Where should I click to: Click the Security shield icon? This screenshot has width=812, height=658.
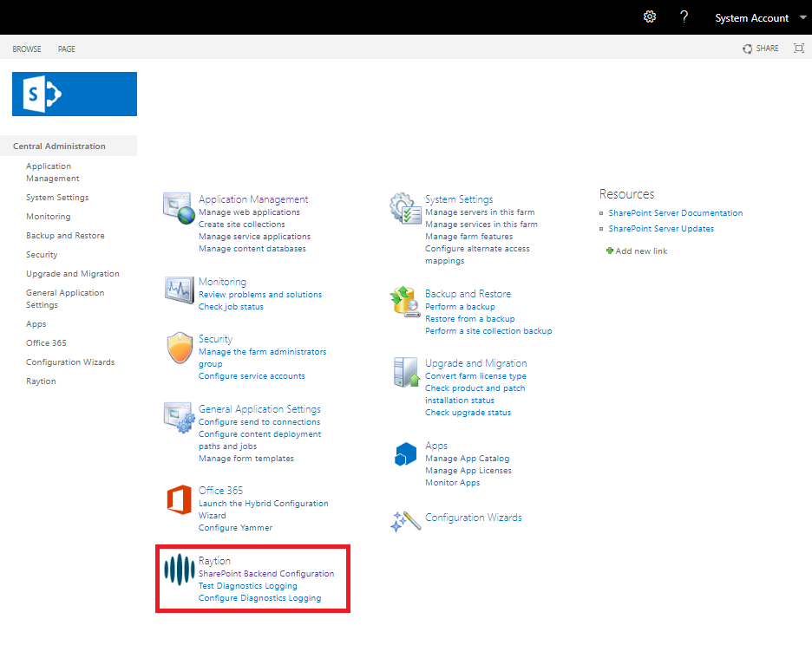(179, 349)
